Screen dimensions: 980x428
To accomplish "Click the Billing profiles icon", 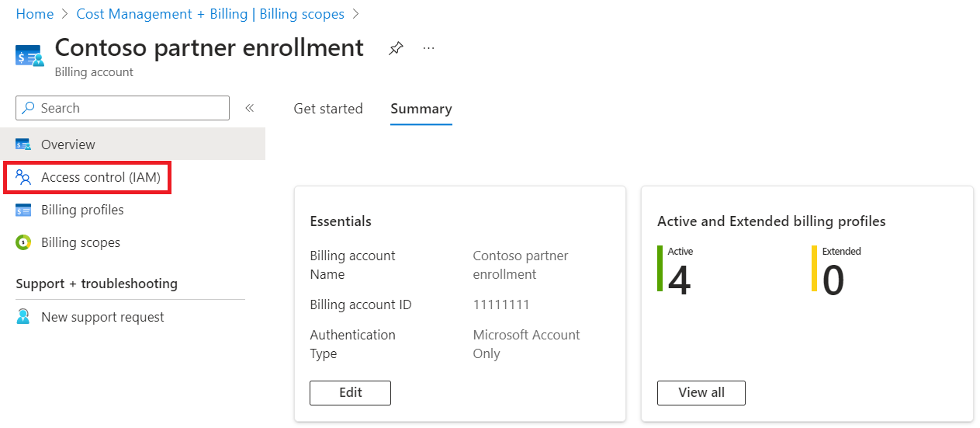I will 23,210.
